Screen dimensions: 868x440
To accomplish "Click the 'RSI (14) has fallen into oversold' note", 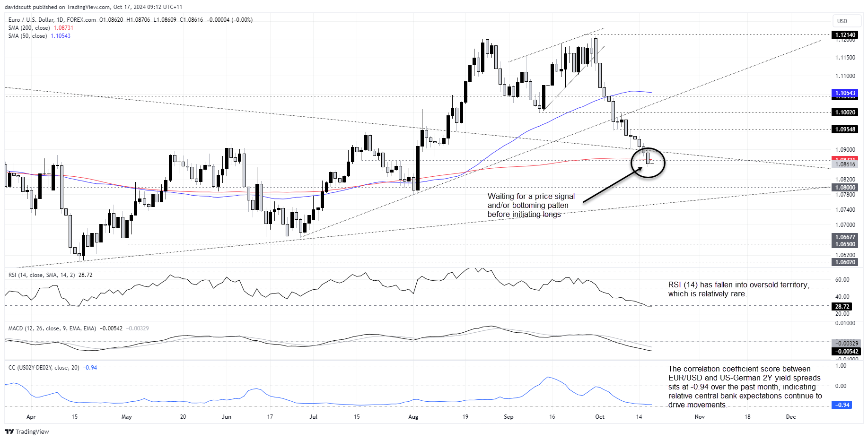I will click(x=739, y=289).
